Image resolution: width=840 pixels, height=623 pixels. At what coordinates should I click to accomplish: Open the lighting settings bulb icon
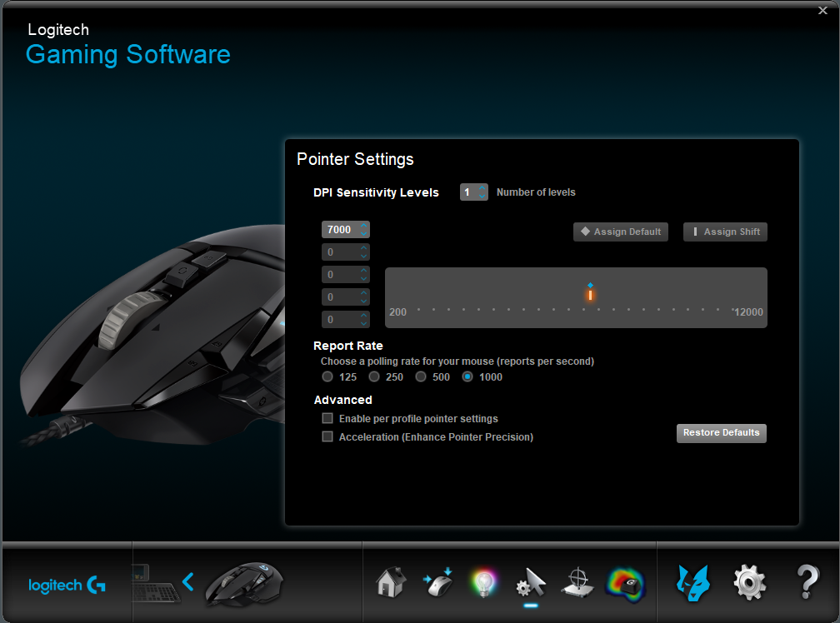pyautogui.click(x=483, y=583)
